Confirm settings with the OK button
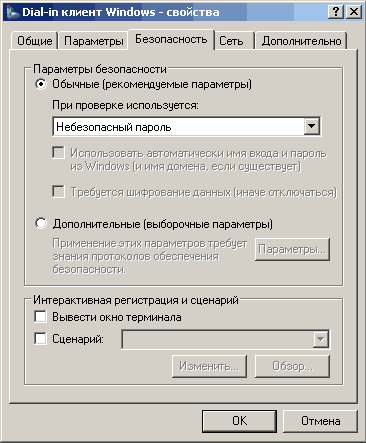 (x=239, y=421)
